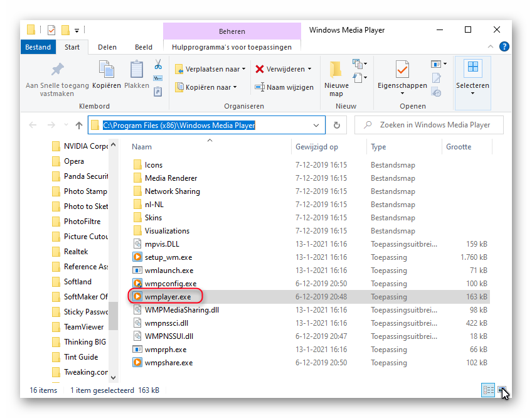The width and height of the screenshot is (532, 418).
Task: Select the wmpshare.exe file
Action: [x=169, y=363]
